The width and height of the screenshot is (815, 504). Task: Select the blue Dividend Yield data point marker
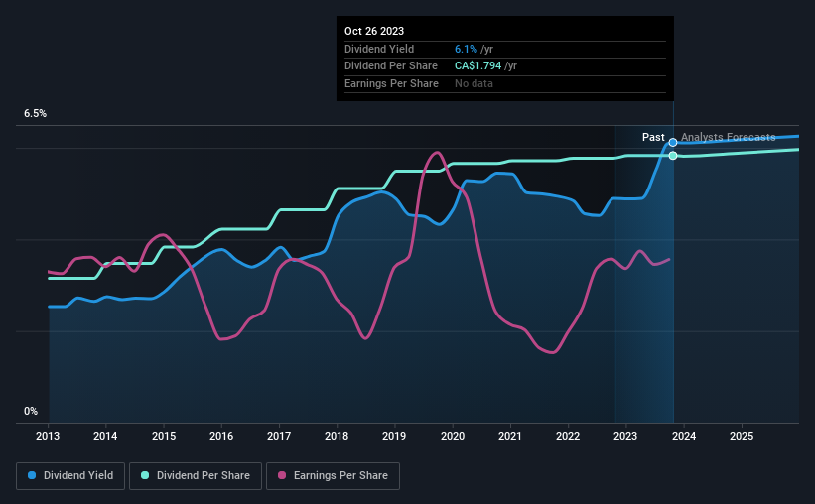click(x=673, y=142)
